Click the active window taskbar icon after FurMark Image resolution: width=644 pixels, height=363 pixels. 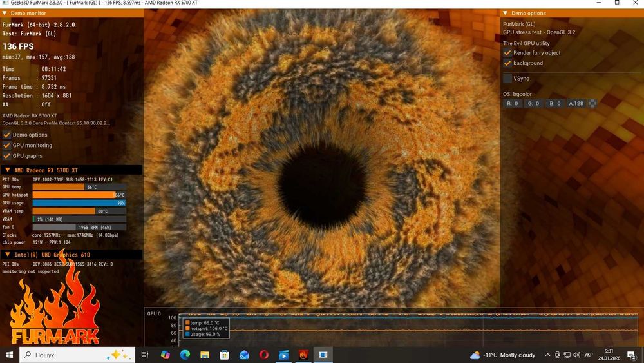click(323, 355)
